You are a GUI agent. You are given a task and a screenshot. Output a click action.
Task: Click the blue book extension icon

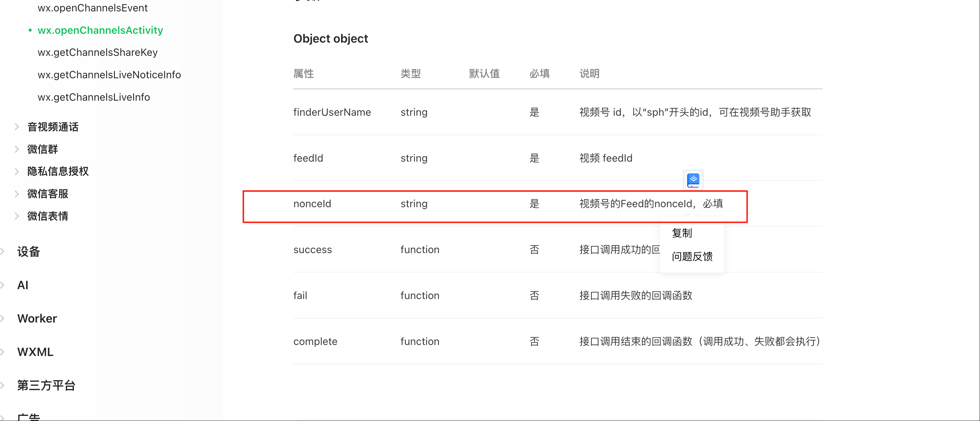click(693, 180)
